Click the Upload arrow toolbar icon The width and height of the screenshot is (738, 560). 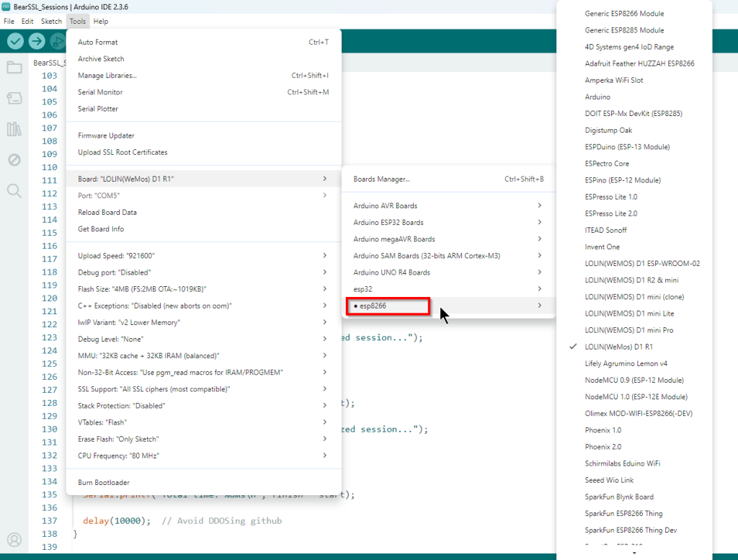(x=36, y=41)
